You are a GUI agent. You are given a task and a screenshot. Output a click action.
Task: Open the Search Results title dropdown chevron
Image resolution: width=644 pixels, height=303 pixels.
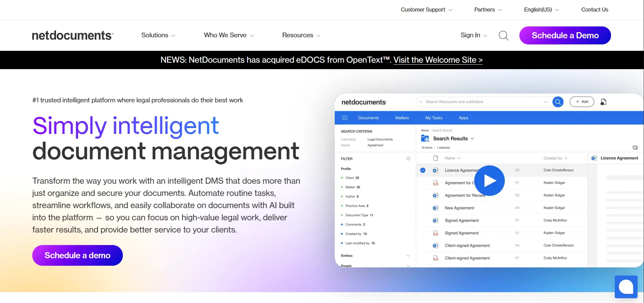pyautogui.click(x=472, y=139)
